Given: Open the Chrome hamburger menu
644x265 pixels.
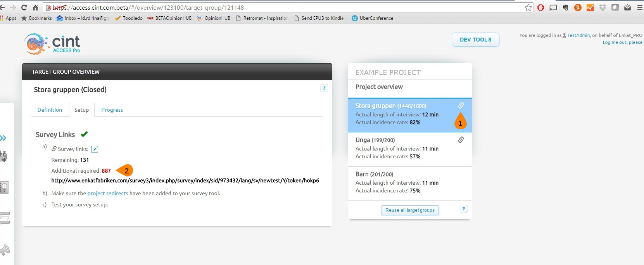Looking at the screenshot, I should coord(640,7).
